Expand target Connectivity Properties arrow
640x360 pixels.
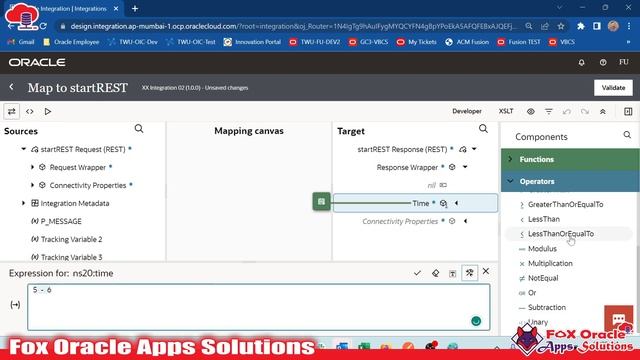coord(465,221)
